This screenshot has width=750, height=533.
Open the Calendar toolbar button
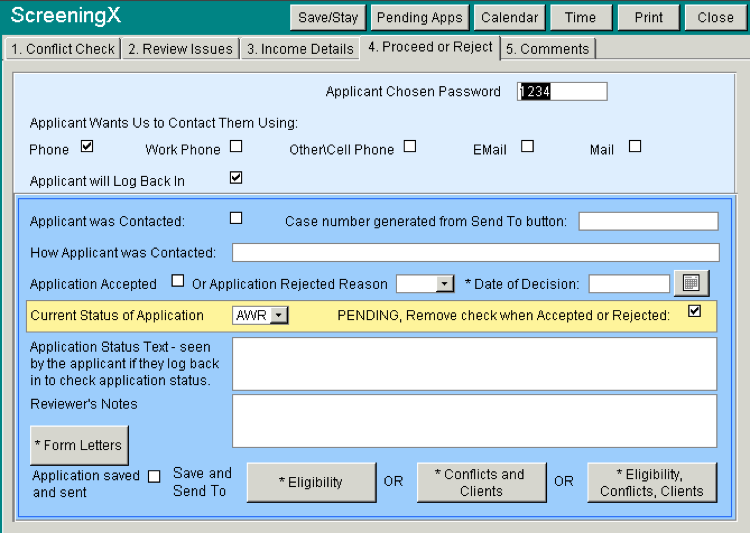coord(509,17)
